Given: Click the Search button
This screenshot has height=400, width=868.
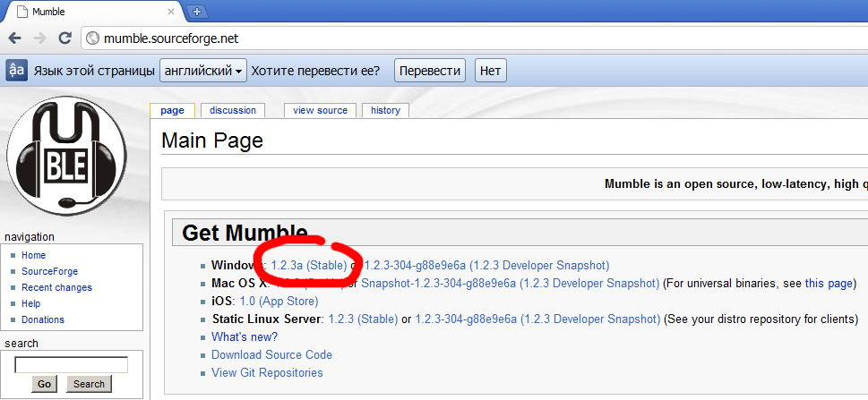Looking at the screenshot, I should point(89,384).
